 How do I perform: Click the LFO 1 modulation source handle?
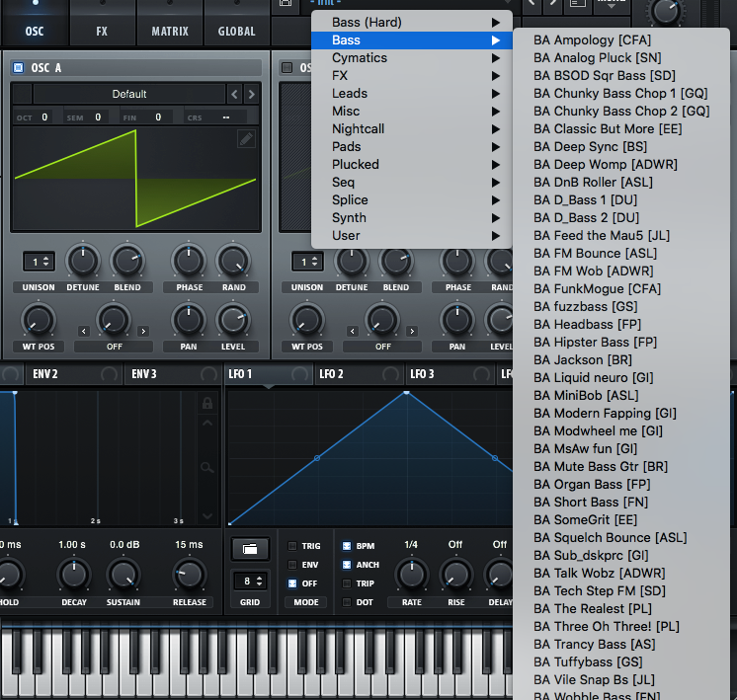(299, 374)
